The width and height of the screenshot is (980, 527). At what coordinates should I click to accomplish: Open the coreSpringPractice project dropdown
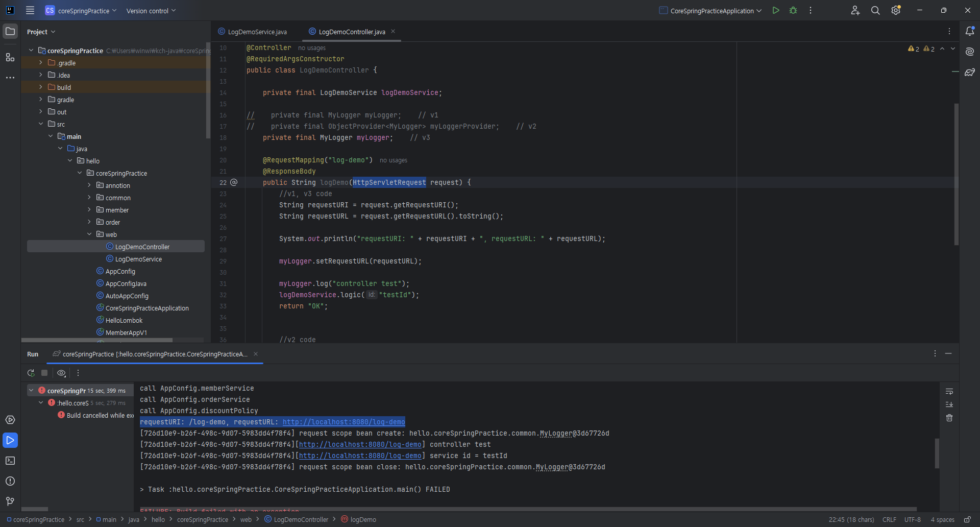tap(81, 10)
